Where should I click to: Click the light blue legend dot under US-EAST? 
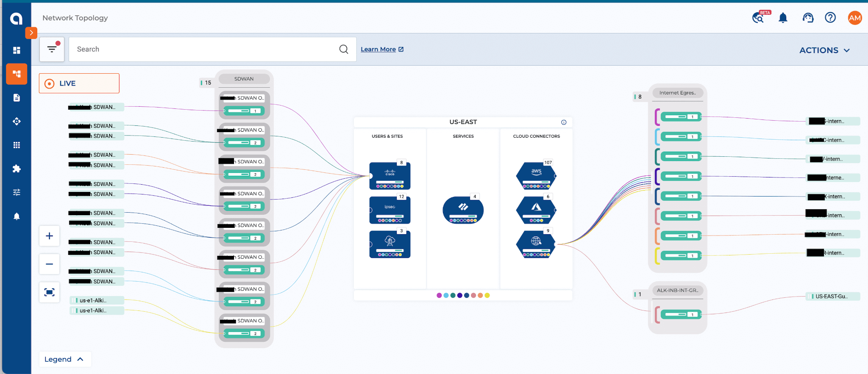tap(446, 295)
